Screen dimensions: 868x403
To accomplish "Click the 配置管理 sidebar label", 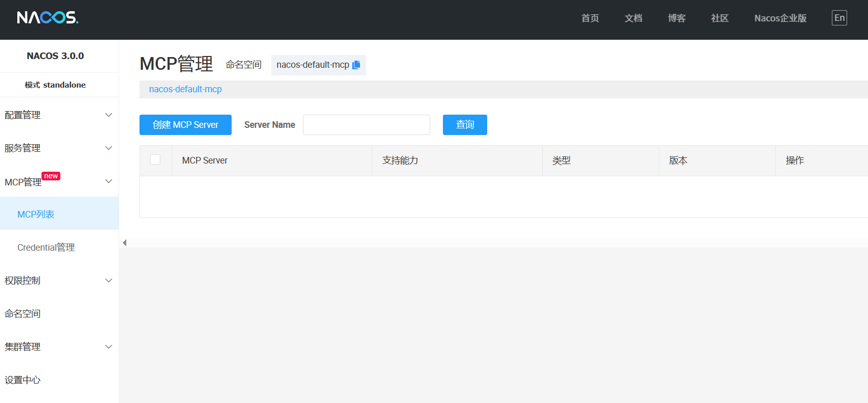I will click(22, 115).
